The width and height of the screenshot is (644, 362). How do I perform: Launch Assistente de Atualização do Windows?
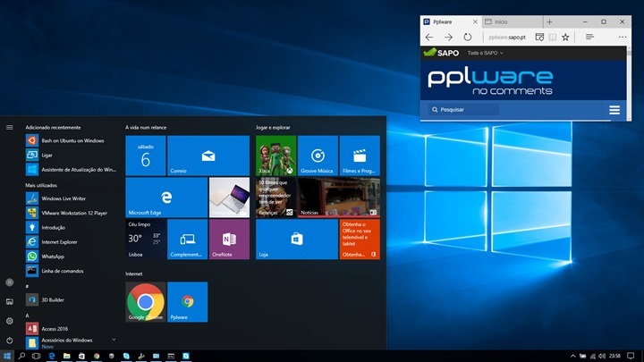click(71, 170)
